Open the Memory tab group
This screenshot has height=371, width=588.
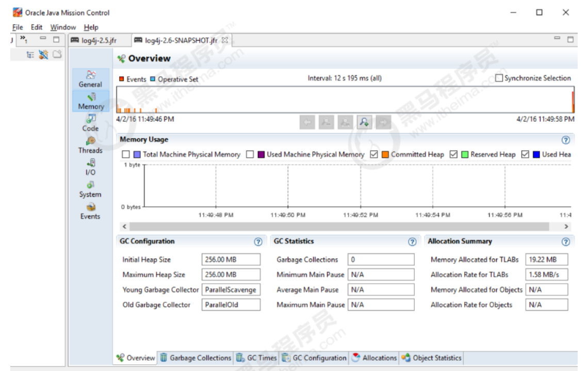coord(91,101)
